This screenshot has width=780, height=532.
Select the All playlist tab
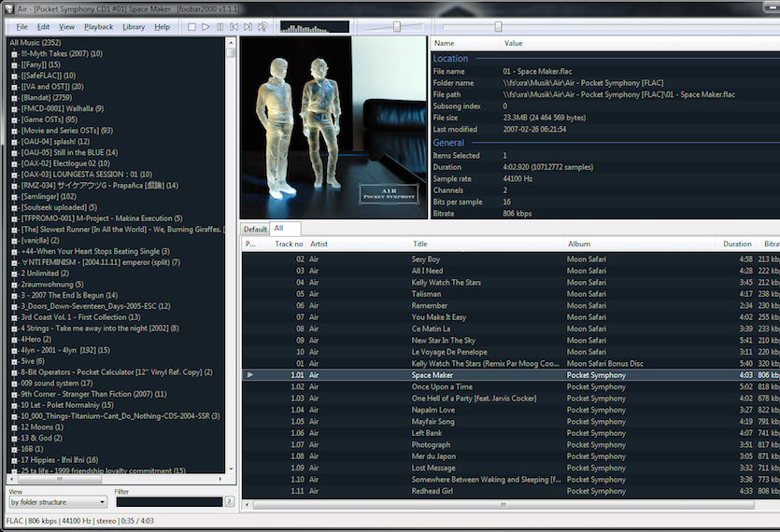[x=285, y=229]
